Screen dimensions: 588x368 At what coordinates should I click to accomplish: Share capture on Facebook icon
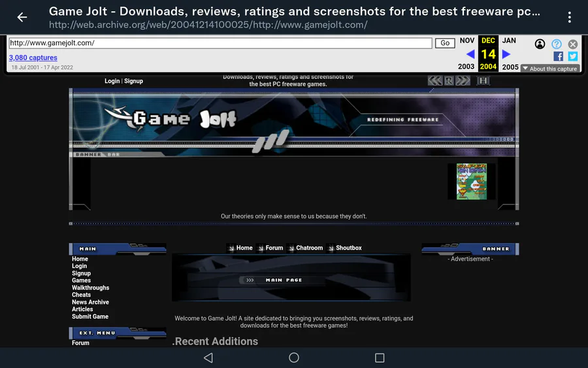pyautogui.click(x=558, y=56)
